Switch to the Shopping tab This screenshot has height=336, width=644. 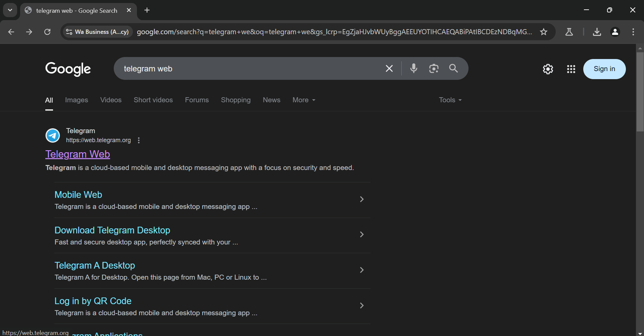236,100
